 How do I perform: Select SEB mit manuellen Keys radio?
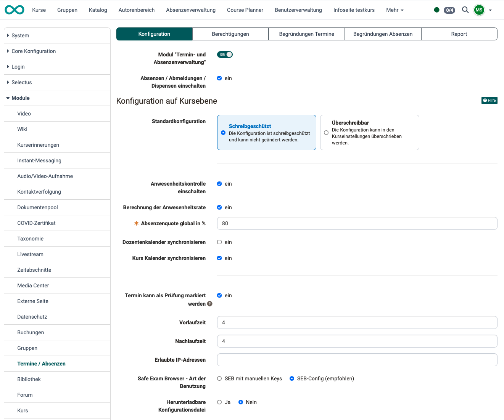pyautogui.click(x=219, y=378)
